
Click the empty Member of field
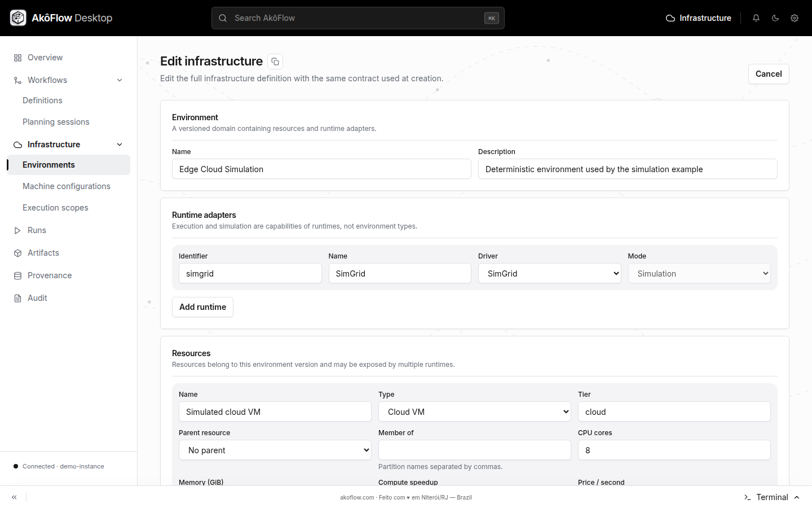click(x=475, y=450)
